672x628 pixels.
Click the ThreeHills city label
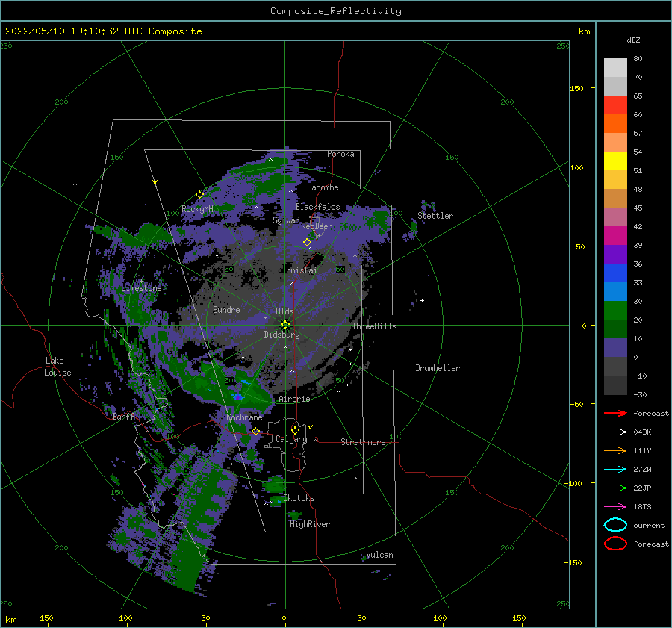[374, 326]
